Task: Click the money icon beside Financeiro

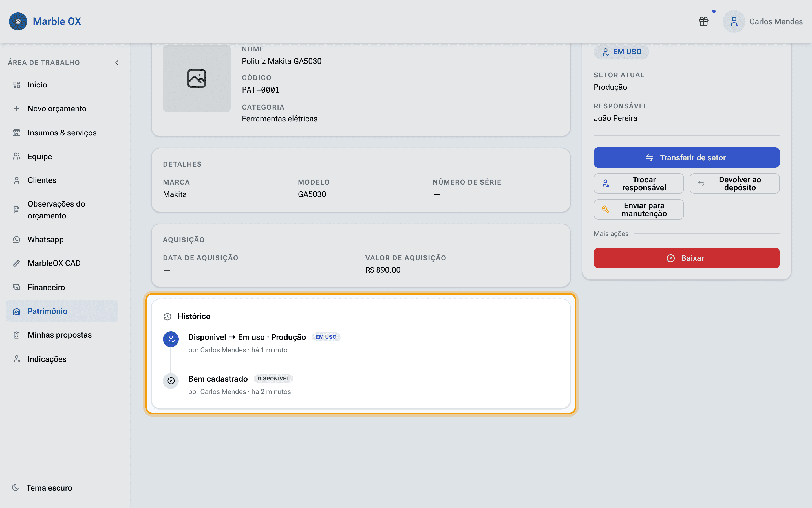Action: (x=16, y=287)
